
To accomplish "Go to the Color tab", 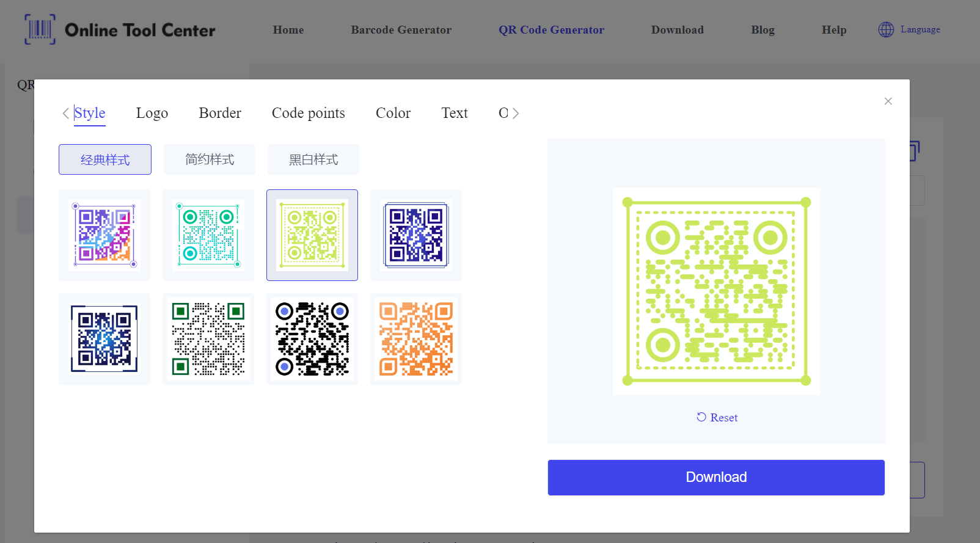I will 393,113.
